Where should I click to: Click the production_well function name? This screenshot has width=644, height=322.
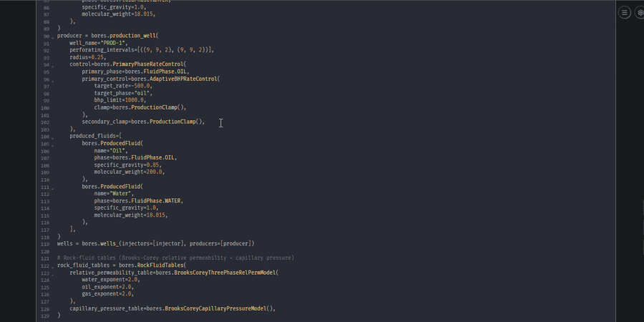click(133, 36)
